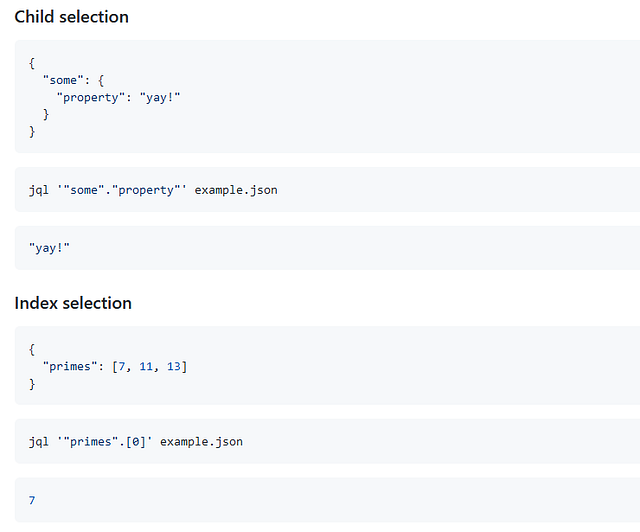Click the opening brace of the first JSON block
This screenshot has height=532, width=640.
32,63
